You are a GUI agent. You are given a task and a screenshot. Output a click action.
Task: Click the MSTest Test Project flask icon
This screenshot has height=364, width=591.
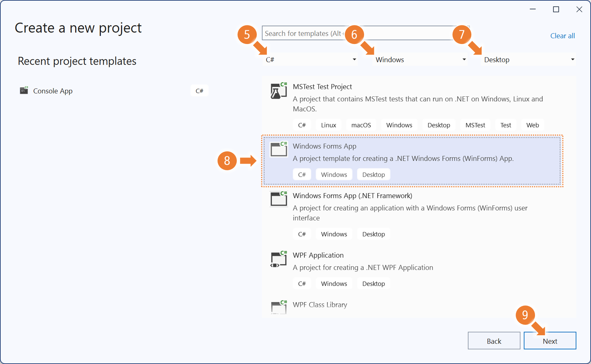[x=279, y=91]
